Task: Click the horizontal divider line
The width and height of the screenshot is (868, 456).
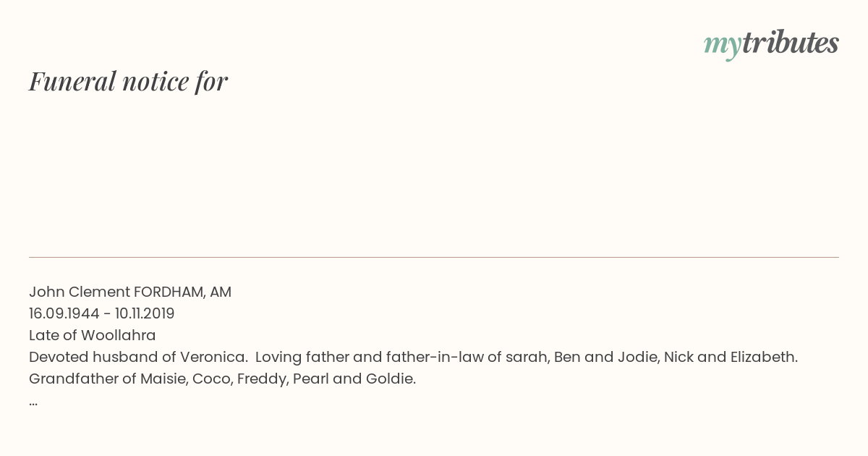Action: [x=434, y=257]
